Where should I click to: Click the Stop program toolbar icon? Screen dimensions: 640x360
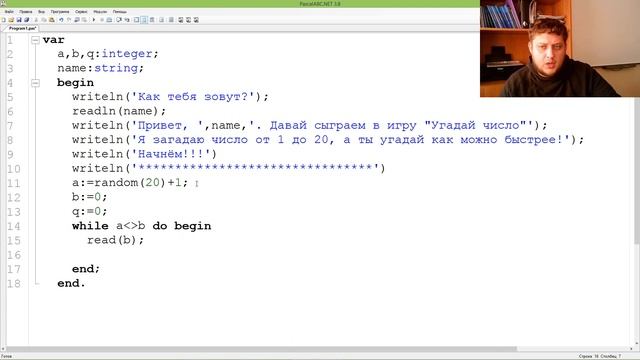coord(102,20)
